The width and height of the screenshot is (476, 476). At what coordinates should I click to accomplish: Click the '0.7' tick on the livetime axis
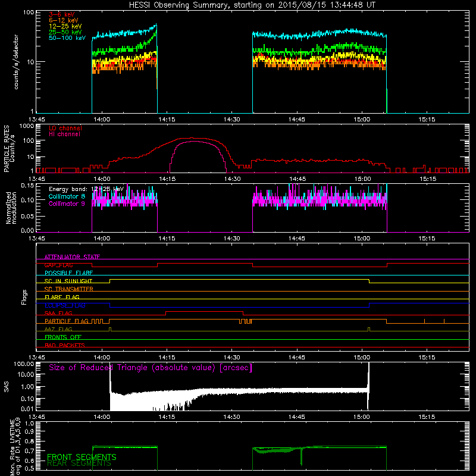click(29, 450)
